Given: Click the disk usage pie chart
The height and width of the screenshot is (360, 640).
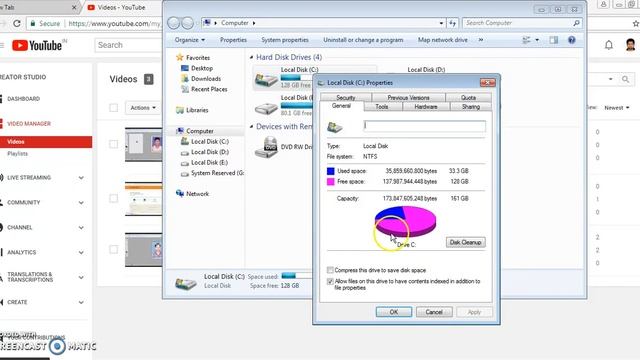Looking at the screenshot, I should tap(405, 221).
